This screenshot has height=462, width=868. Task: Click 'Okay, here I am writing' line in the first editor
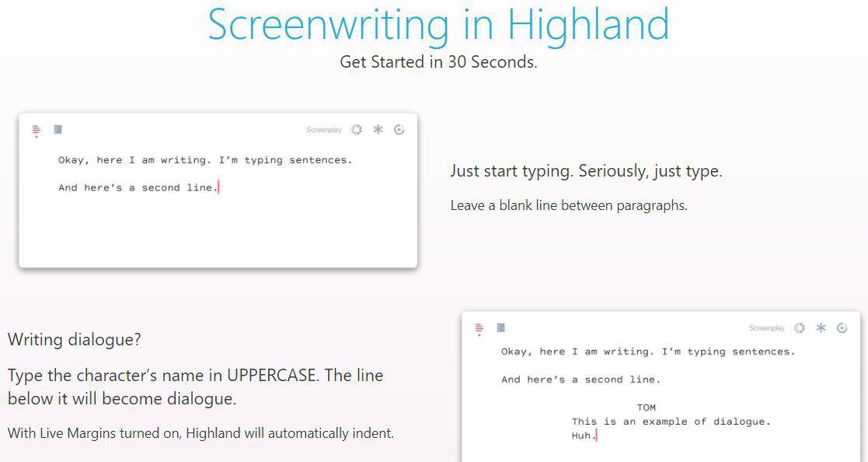[x=205, y=160]
